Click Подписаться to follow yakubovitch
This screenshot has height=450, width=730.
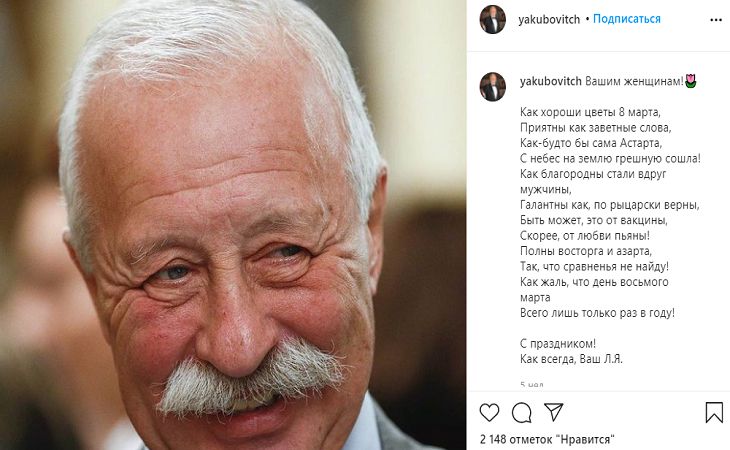627,19
